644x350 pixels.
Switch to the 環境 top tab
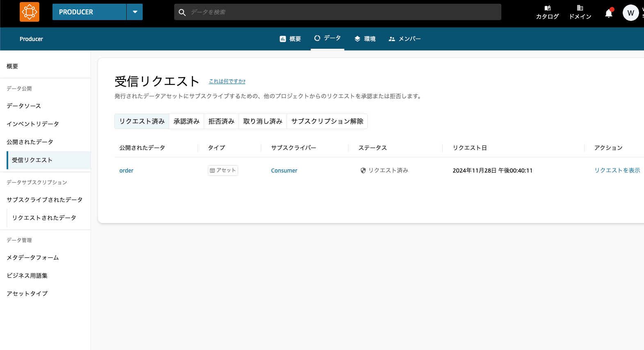click(x=365, y=39)
